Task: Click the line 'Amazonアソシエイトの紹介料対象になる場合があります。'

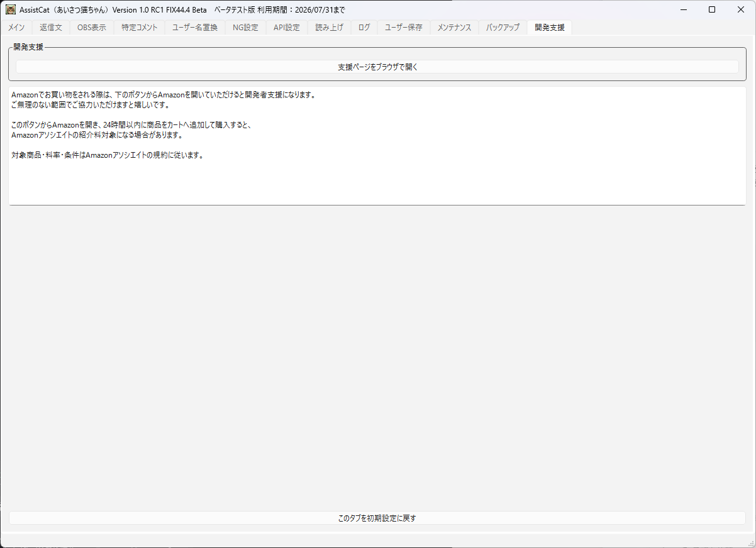Action: click(x=97, y=135)
